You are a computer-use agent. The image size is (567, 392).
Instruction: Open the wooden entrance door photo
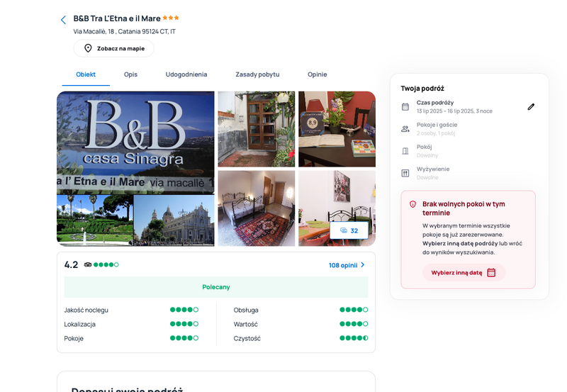[257, 129]
